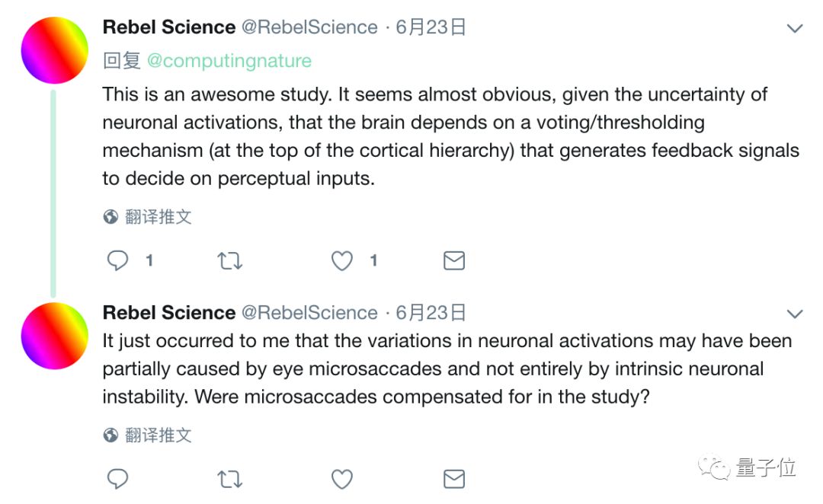Image resolution: width=823 pixels, height=504 pixels.
Task: Click reply icon on first tweet
Action: tap(117, 261)
